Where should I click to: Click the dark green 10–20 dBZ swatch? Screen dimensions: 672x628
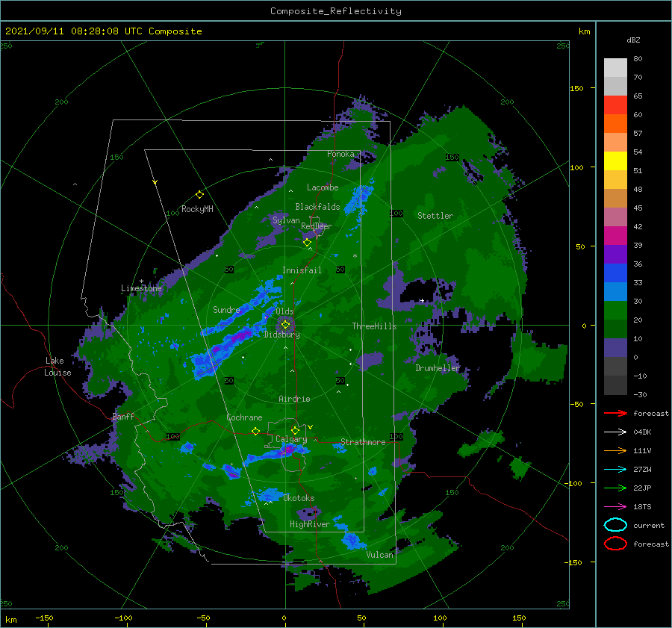click(615, 329)
